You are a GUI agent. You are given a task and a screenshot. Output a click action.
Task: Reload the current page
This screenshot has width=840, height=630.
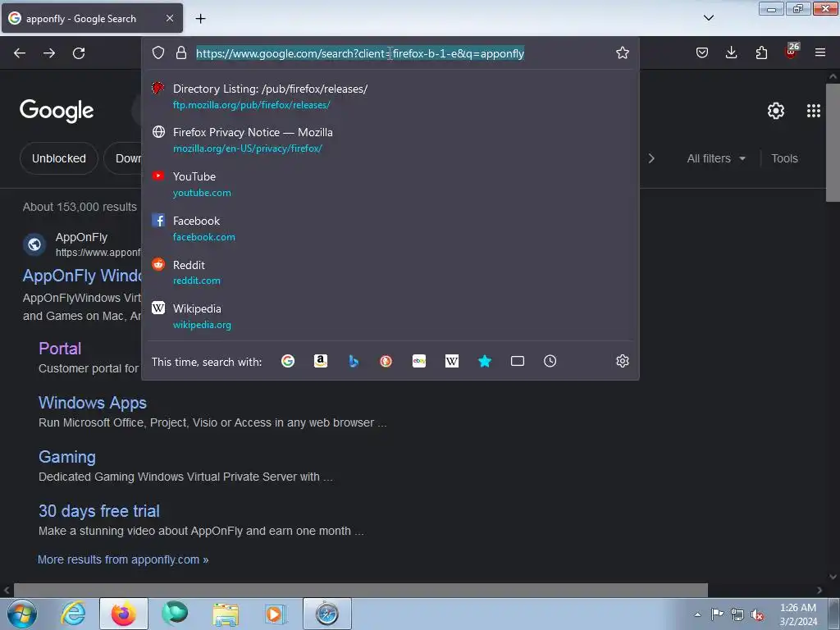[79, 53]
